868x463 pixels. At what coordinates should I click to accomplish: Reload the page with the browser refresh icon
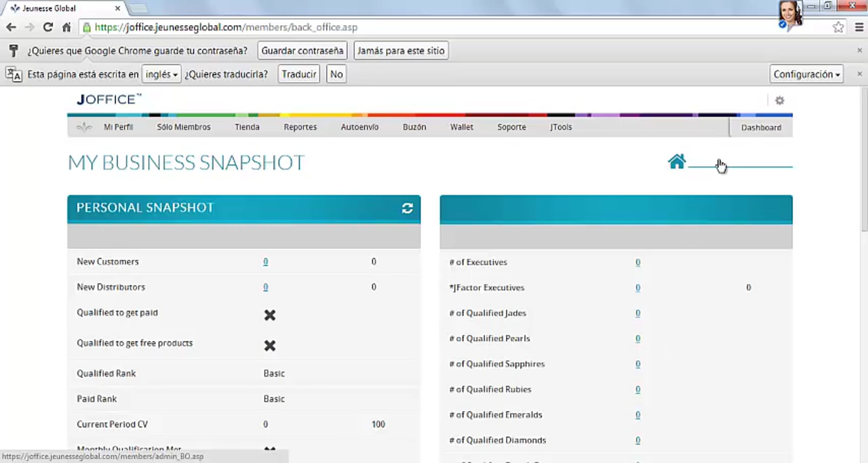(48, 27)
